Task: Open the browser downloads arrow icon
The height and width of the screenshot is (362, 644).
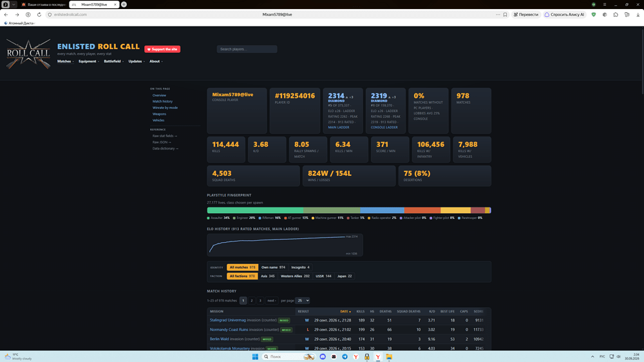Action: click(x=638, y=14)
